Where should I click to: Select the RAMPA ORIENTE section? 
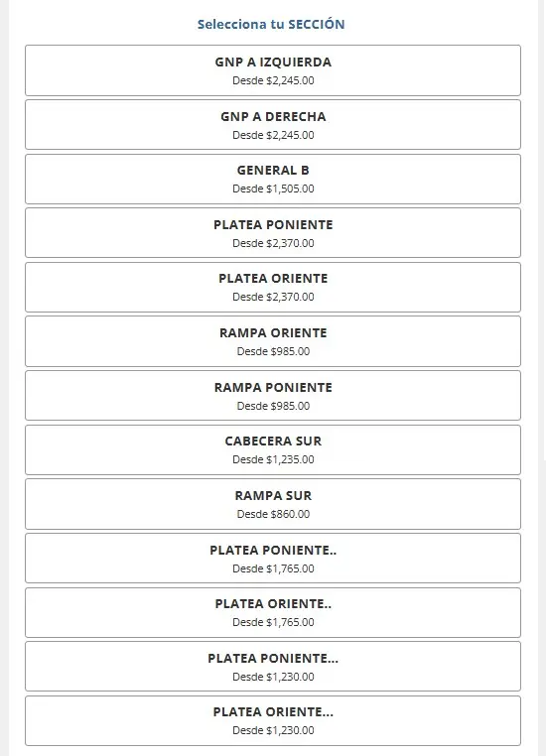point(273,341)
